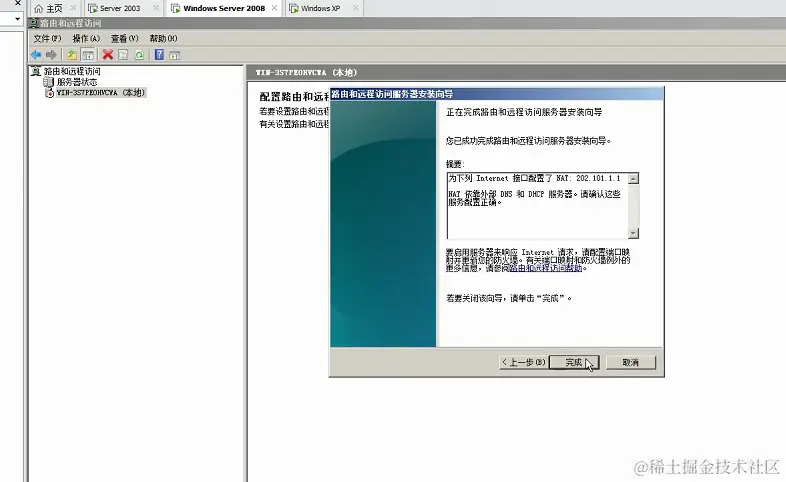Viewport: 786px width, 482px height.
Task: Click summary box scroll up arrow
Action: pyautogui.click(x=634, y=178)
